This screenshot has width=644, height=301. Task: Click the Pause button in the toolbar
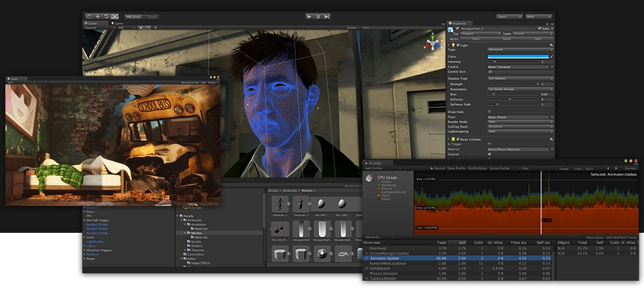coord(318,16)
